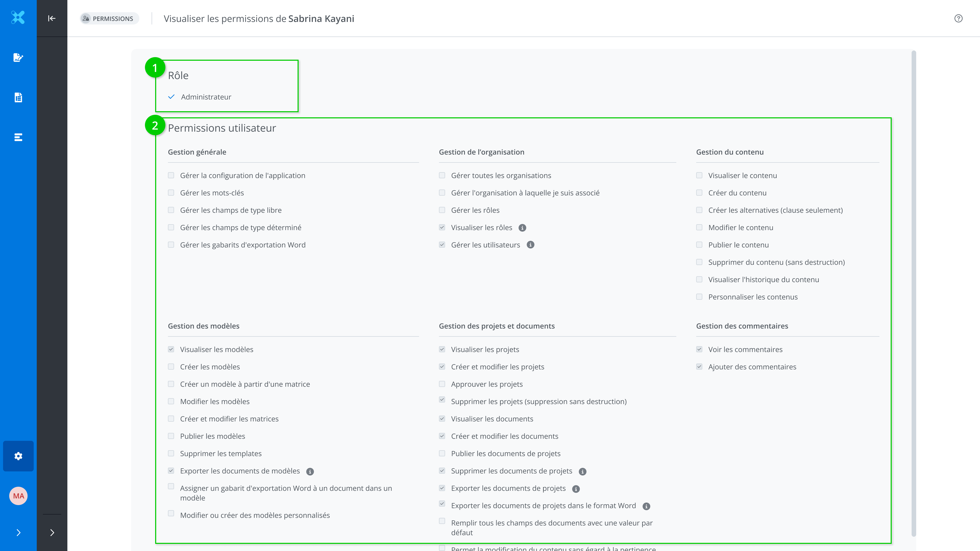Click info icon beside Gérer les utilisateurs
Screen dimensions: 980x551
coord(530,245)
